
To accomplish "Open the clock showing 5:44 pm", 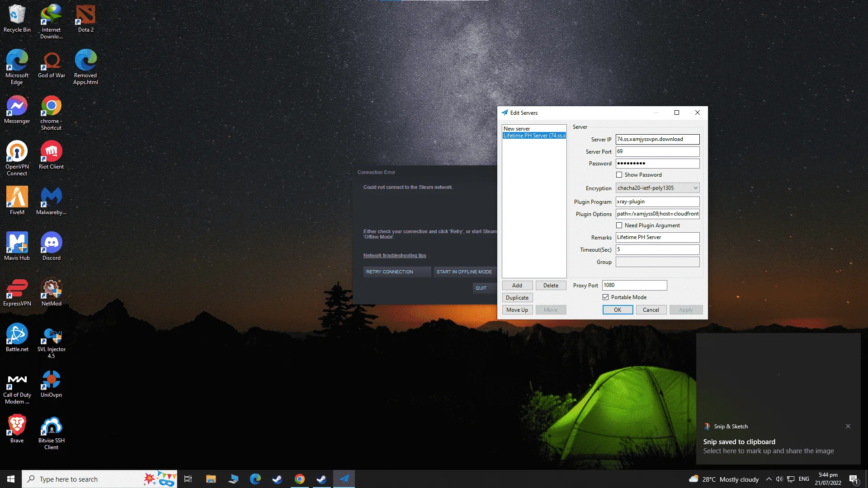I will [828, 479].
